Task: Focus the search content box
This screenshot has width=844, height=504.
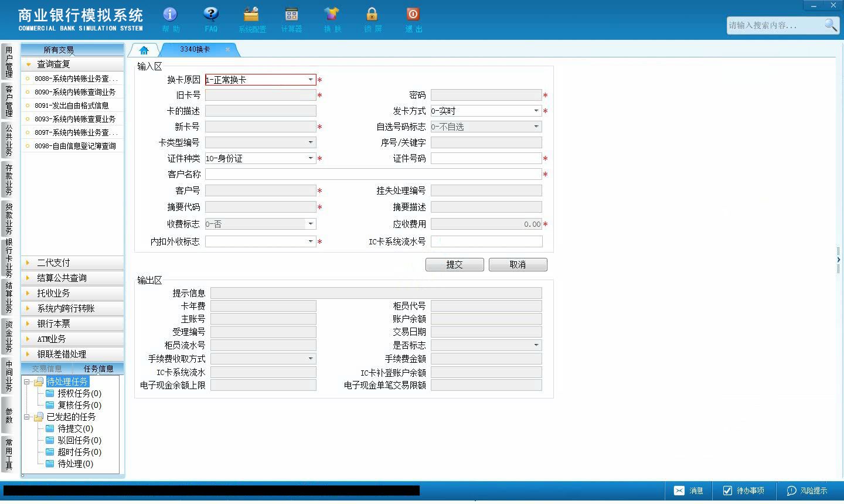Action: pyautogui.click(x=775, y=25)
